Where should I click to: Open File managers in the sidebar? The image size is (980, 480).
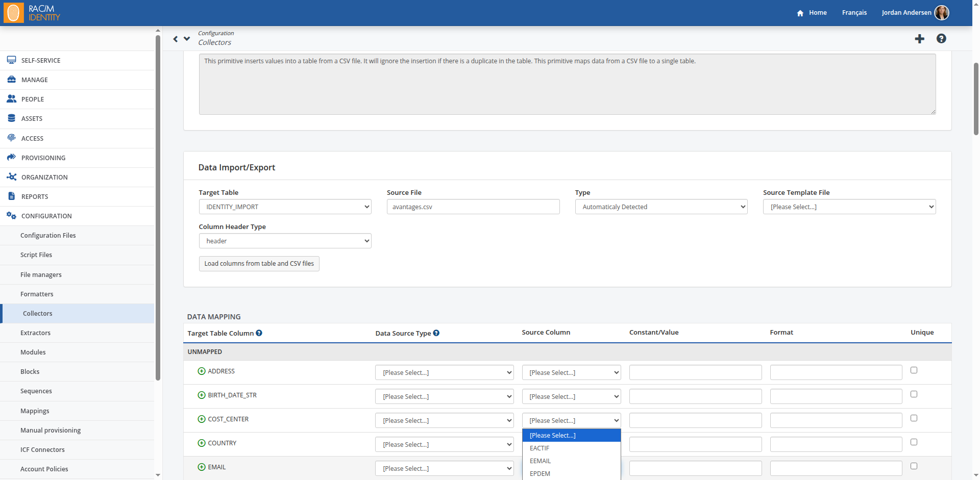[x=77, y=274]
